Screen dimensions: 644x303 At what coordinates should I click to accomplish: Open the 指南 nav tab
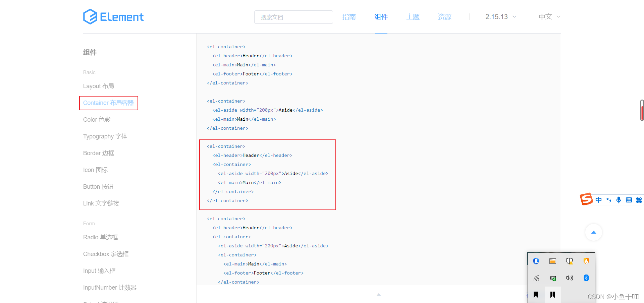[349, 17]
